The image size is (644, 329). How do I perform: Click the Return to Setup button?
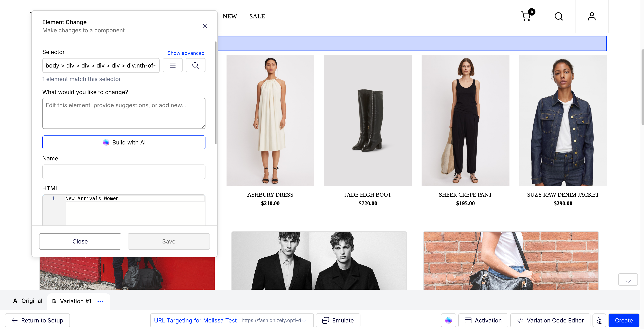point(37,320)
